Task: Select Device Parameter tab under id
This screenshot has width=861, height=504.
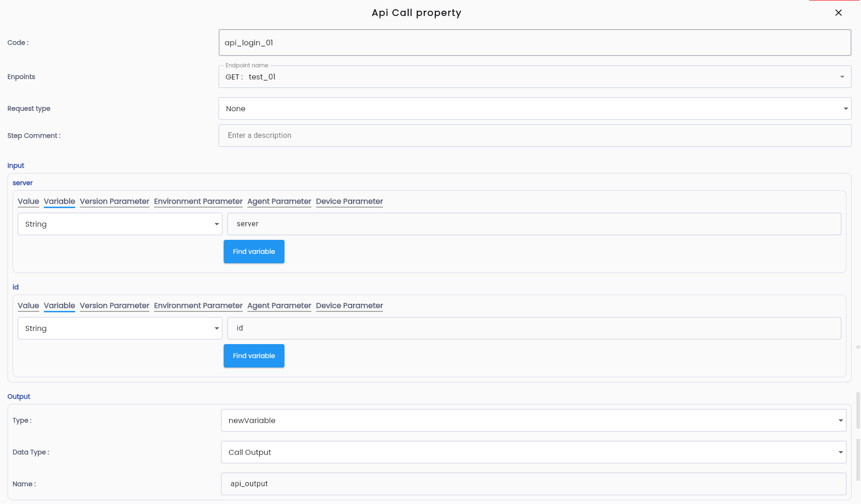Action: click(349, 306)
